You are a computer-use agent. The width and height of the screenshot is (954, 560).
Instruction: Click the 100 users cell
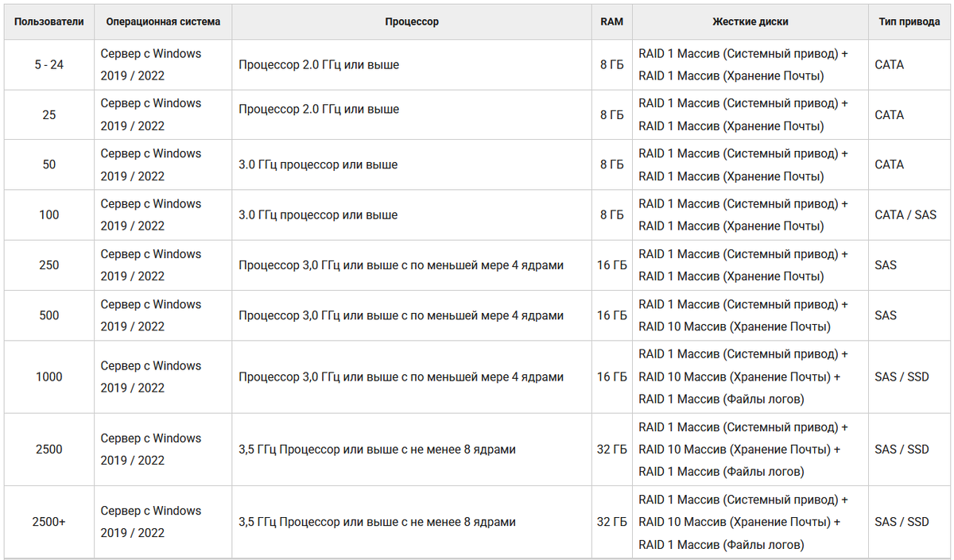point(48,214)
